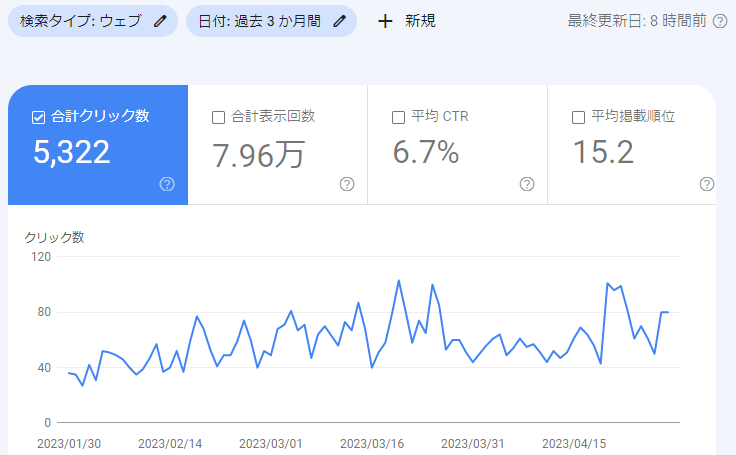Viewport: 736px width, 455px height.
Task: Open help icon beside 最終更新日
Action: pyautogui.click(x=720, y=21)
